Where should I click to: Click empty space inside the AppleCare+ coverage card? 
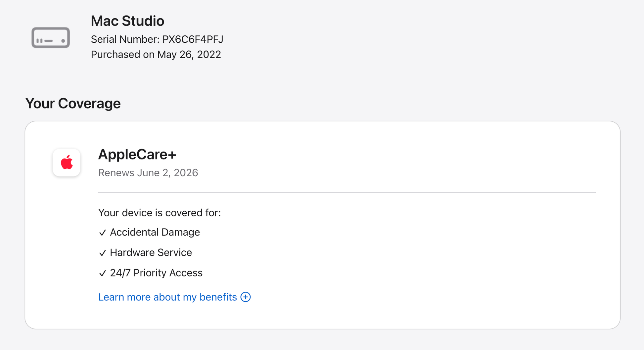(430, 258)
